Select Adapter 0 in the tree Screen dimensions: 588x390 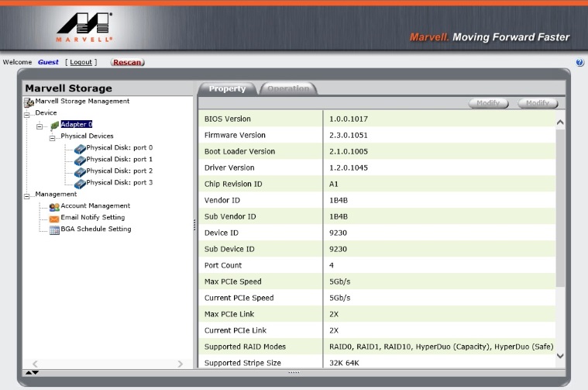pyautogui.click(x=77, y=124)
